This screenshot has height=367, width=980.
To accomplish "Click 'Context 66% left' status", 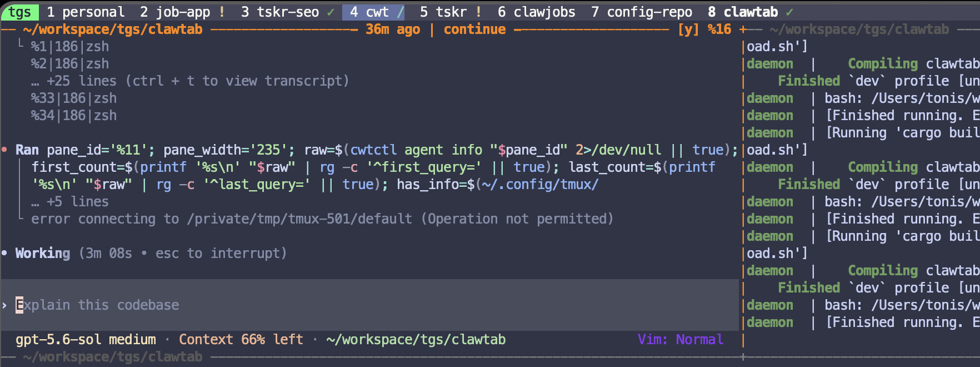I will pos(241,339).
